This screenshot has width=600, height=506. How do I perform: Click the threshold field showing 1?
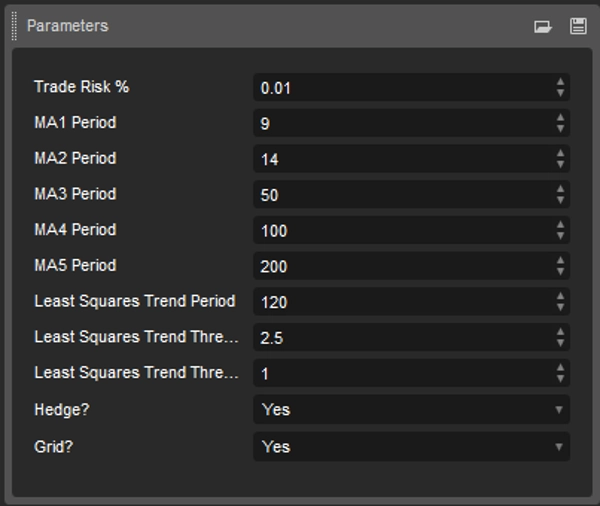pos(400,373)
